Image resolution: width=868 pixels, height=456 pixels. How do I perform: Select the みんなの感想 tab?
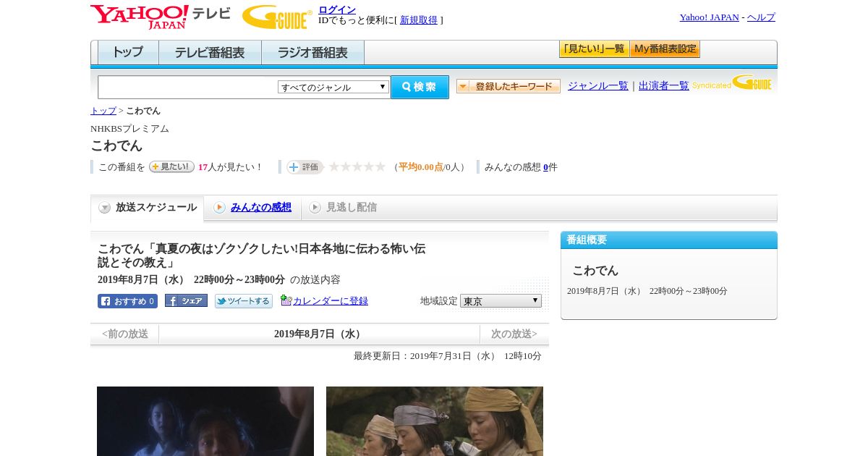[x=261, y=207]
